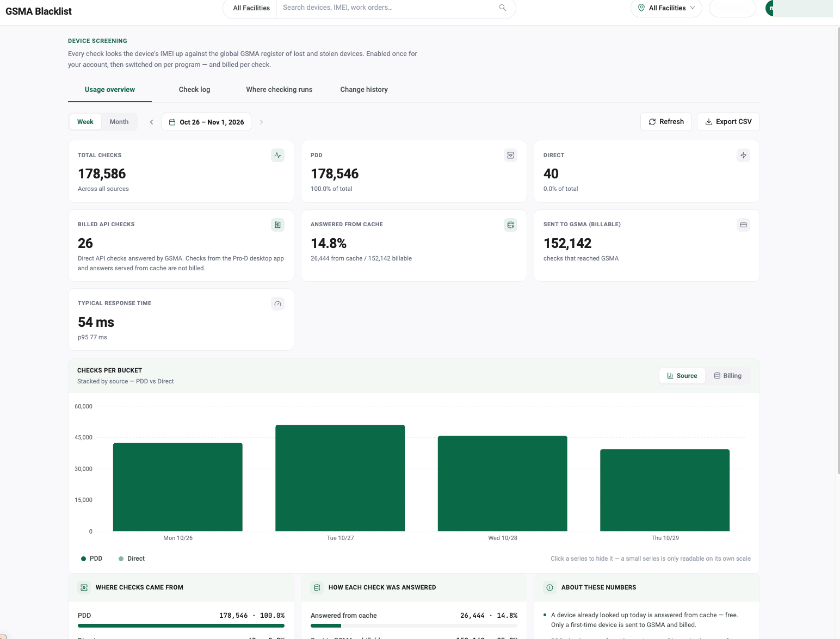Click the Tue 10/27 chart bar
840x639 pixels.
pyautogui.click(x=340, y=478)
